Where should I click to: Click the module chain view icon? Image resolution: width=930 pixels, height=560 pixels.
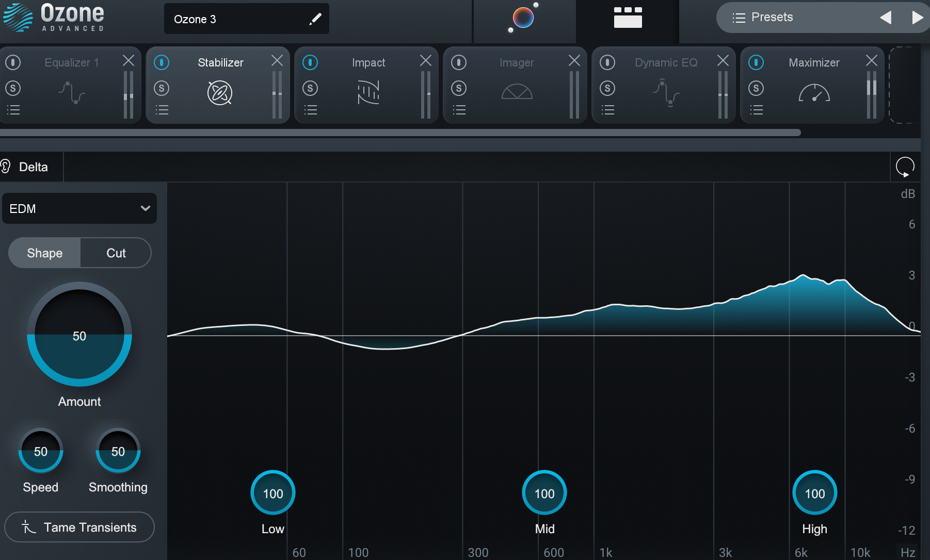pyautogui.click(x=627, y=17)
